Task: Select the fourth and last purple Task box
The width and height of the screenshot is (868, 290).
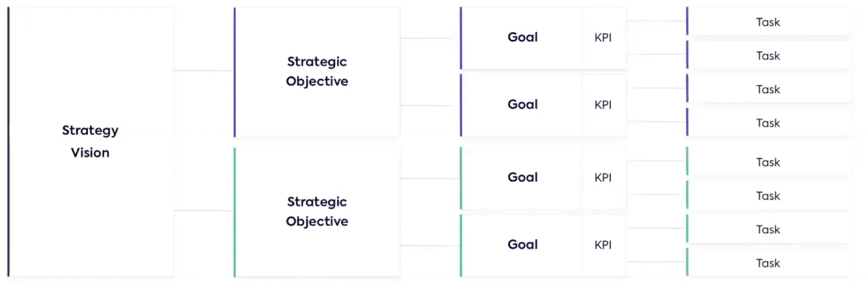Action: pos(768,123)
